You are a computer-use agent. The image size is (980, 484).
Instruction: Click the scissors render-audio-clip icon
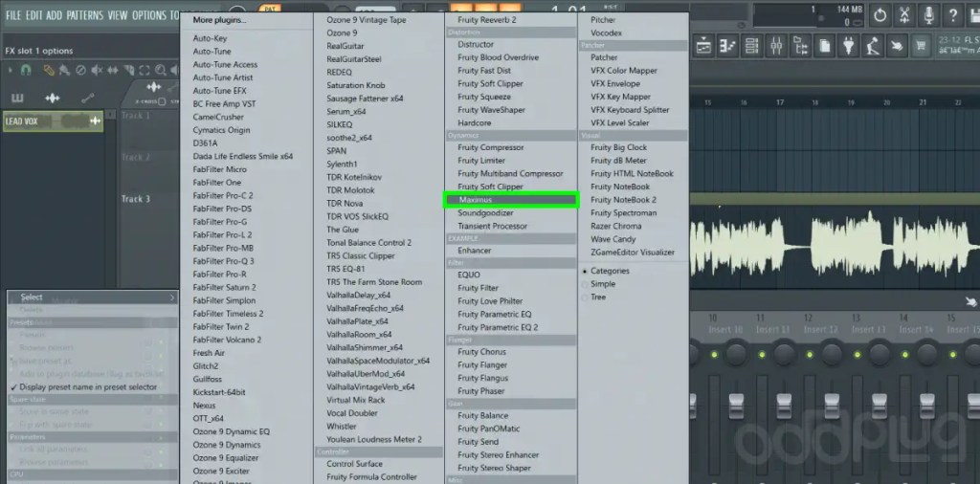pyautogui.click(x=904, y=15)
